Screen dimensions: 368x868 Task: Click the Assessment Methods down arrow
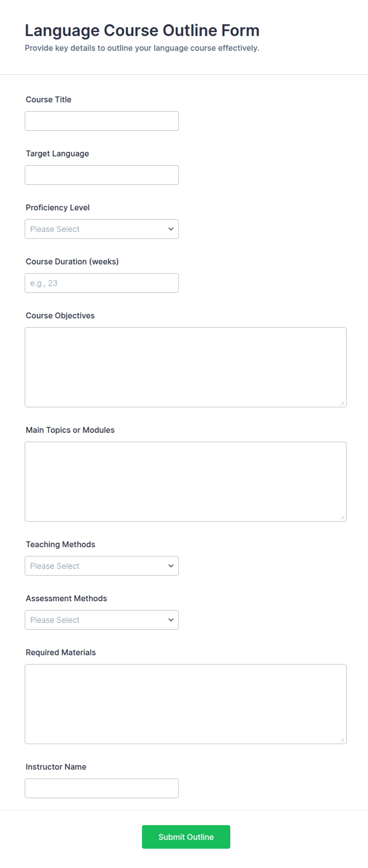pos(171,620)
